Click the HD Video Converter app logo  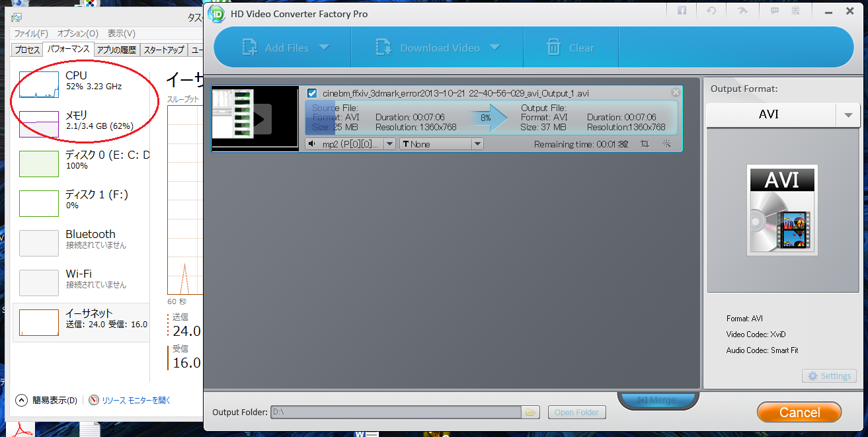click(216, 13)
